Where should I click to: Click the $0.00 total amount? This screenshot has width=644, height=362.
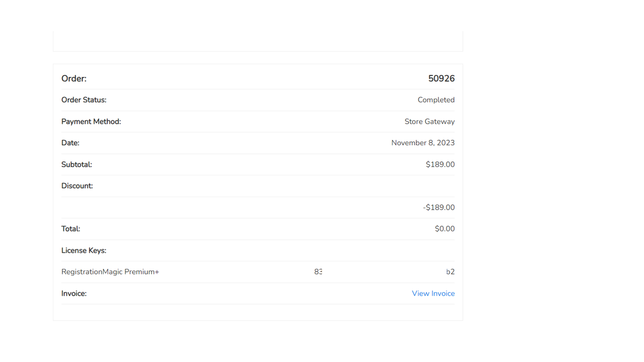(444, 229)
